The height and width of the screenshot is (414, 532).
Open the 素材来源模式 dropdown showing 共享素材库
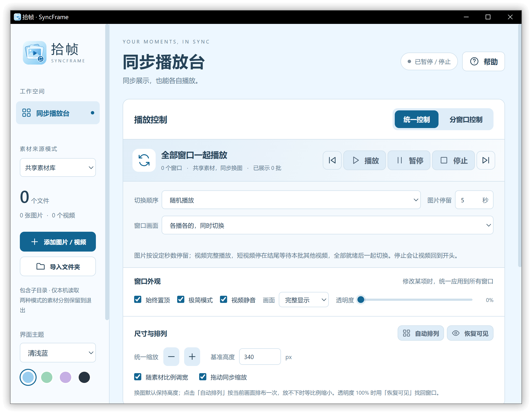point(58,168)
